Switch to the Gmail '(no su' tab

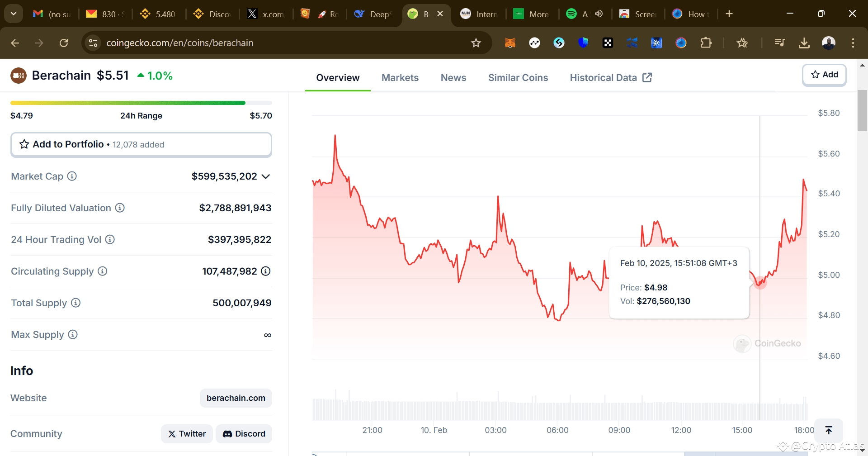pos(52,14)
